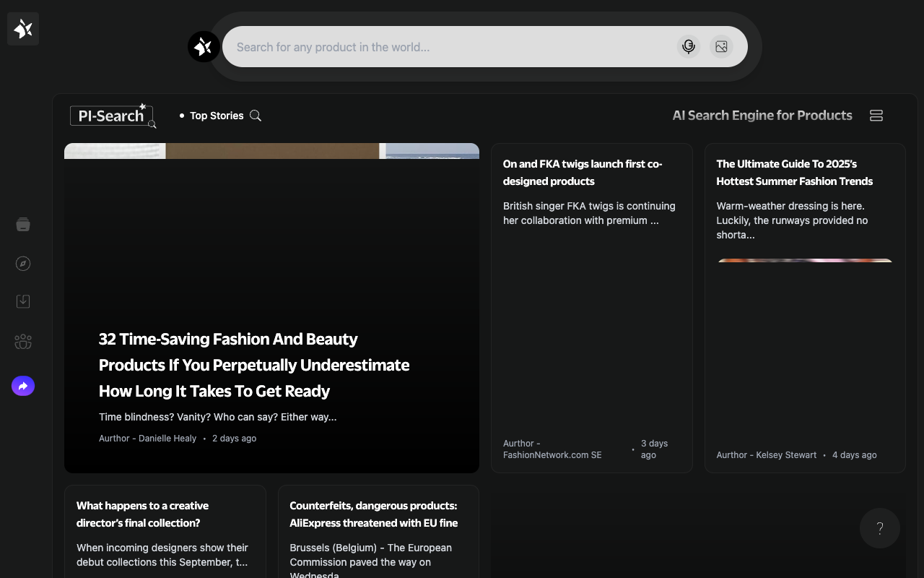Open the archive drawer sidebar icon

(23, 225)
